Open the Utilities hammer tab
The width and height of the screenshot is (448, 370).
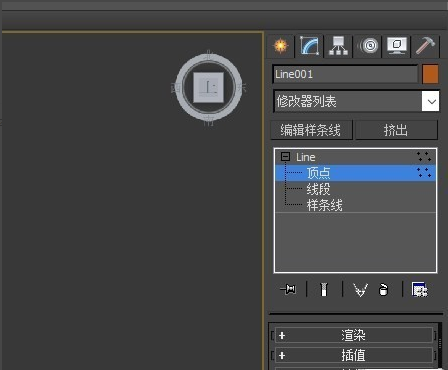point(425,46)
